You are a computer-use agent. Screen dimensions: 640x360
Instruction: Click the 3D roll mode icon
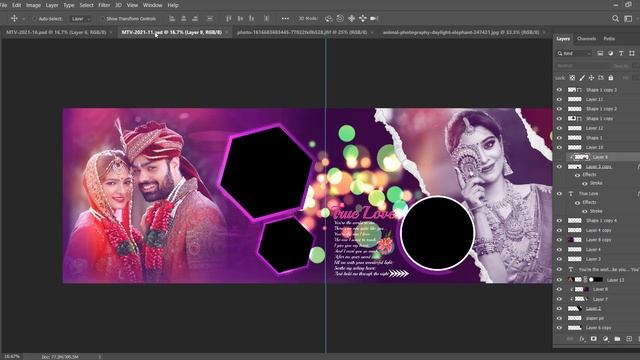(340, 18)
